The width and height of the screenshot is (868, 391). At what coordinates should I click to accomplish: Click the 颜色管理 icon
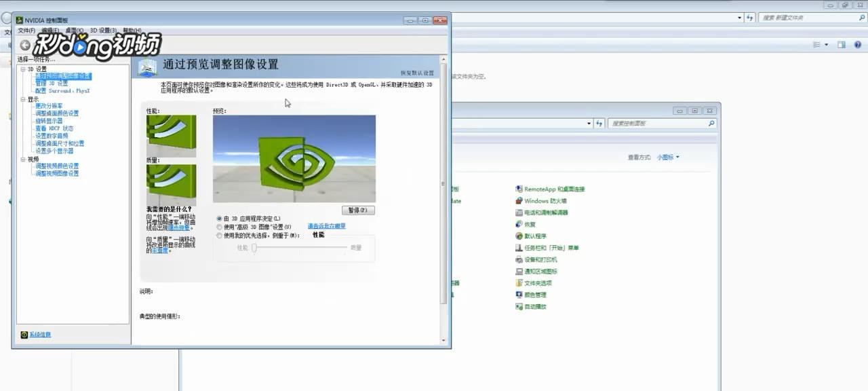(x=519, y=295)
